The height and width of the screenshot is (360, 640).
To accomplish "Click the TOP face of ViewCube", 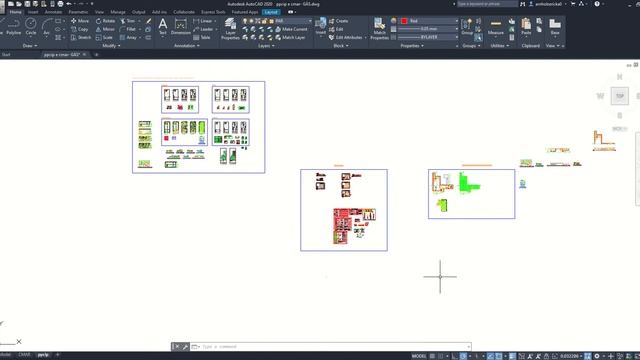I will tap(620, 96).
